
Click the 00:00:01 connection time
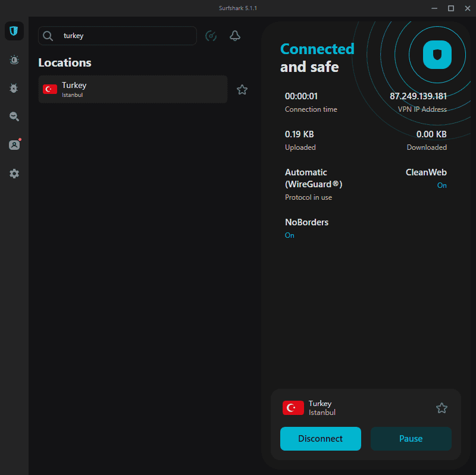(x=301, y=96)
